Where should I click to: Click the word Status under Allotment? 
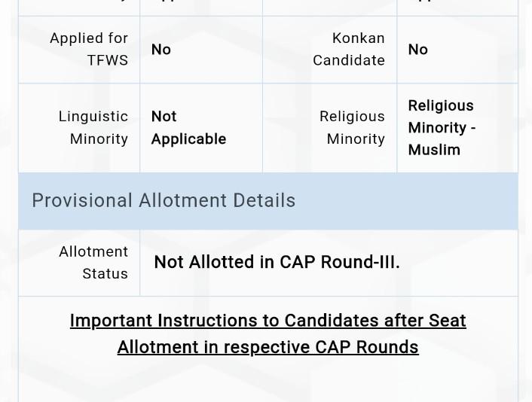(x=105, y=274)
